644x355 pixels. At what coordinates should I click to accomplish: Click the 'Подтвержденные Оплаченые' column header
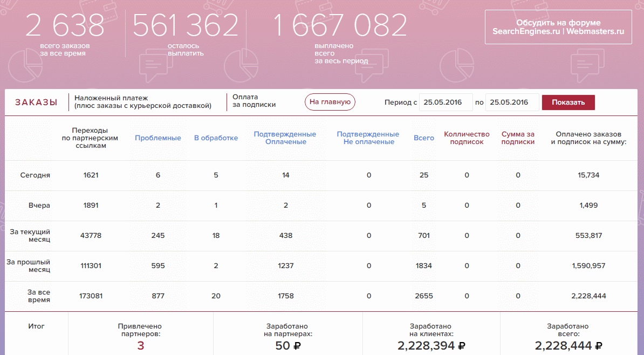click(x=285, y=138)
